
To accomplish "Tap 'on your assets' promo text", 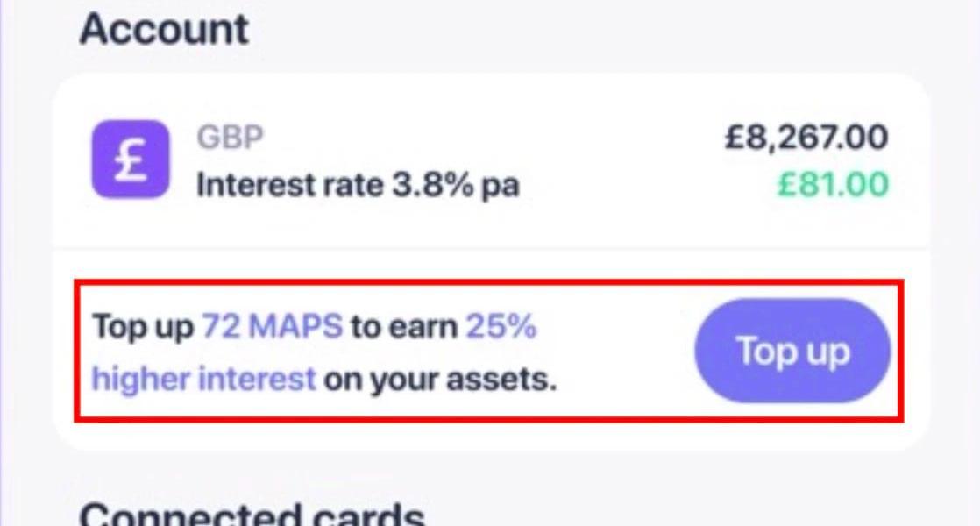I will 440,380.
